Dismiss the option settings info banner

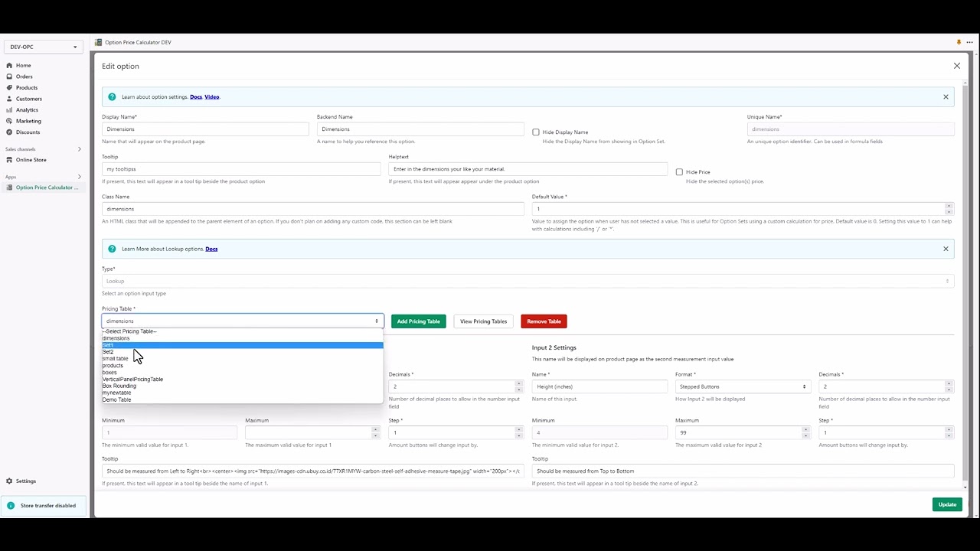pyautogui.click(x=946, y=97)
